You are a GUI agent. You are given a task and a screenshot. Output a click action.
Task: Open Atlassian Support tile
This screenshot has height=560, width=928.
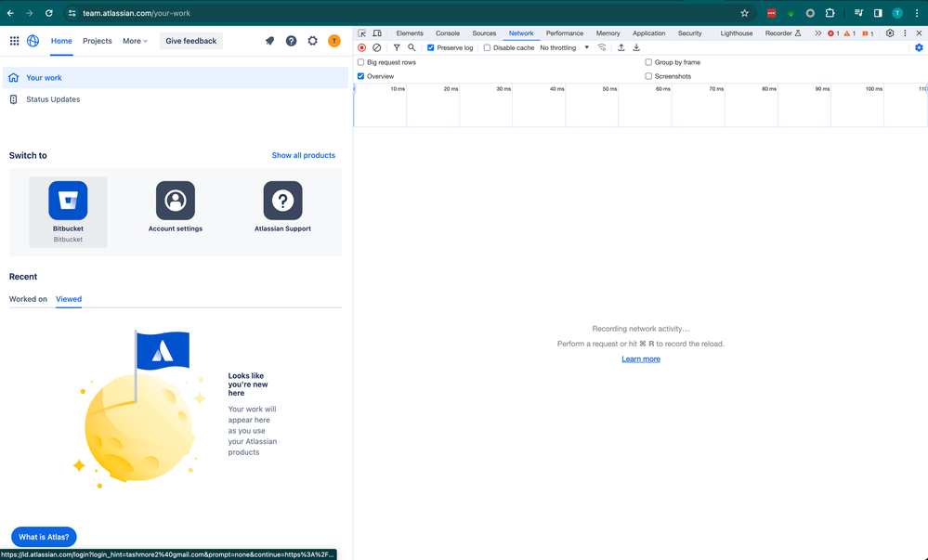coord(283,206)
